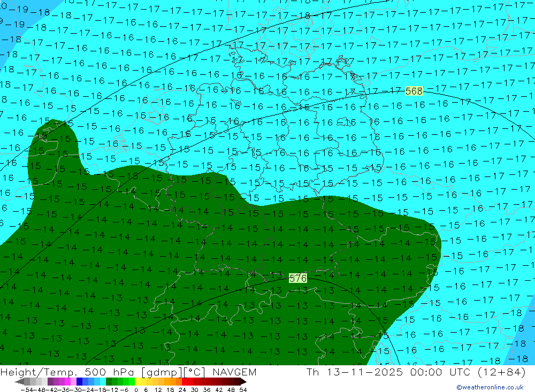Open the weatheronline.co.uk link
This screenshot has width=535, height=392.
tap(490, 387)
